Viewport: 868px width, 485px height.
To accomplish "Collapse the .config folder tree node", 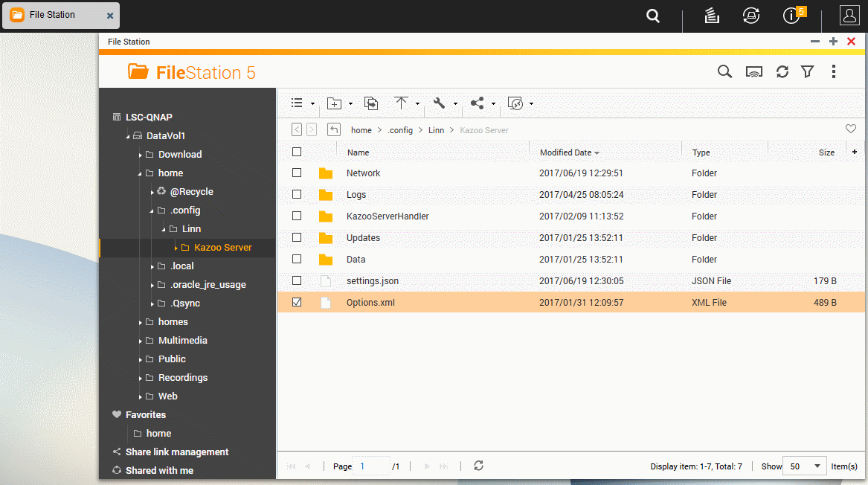I will (x=152, y=211).
